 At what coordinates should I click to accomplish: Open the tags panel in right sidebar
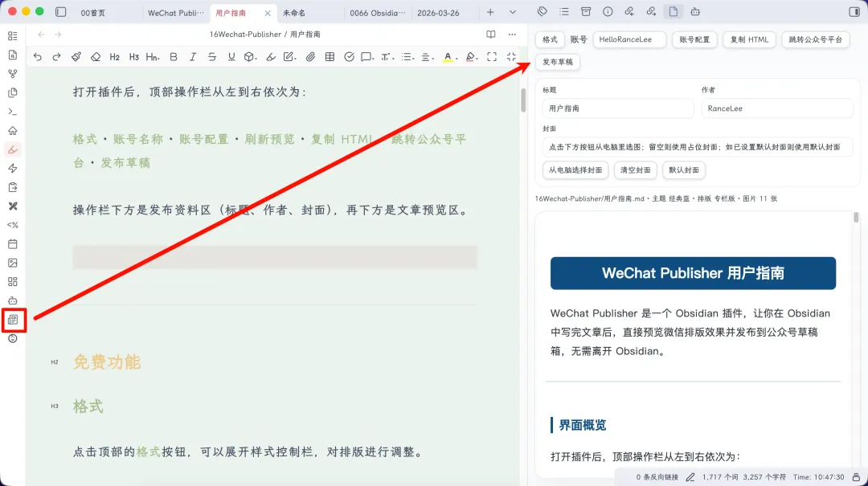coord(542,11)
